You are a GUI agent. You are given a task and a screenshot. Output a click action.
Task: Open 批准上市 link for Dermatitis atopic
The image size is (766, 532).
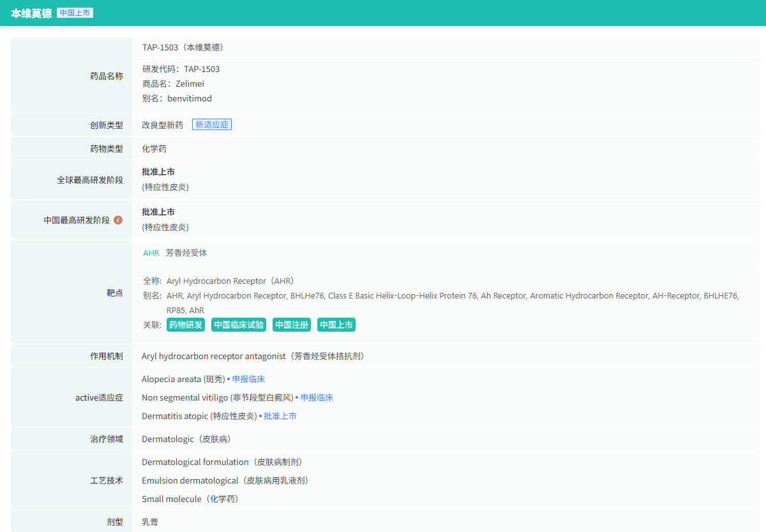280,416
